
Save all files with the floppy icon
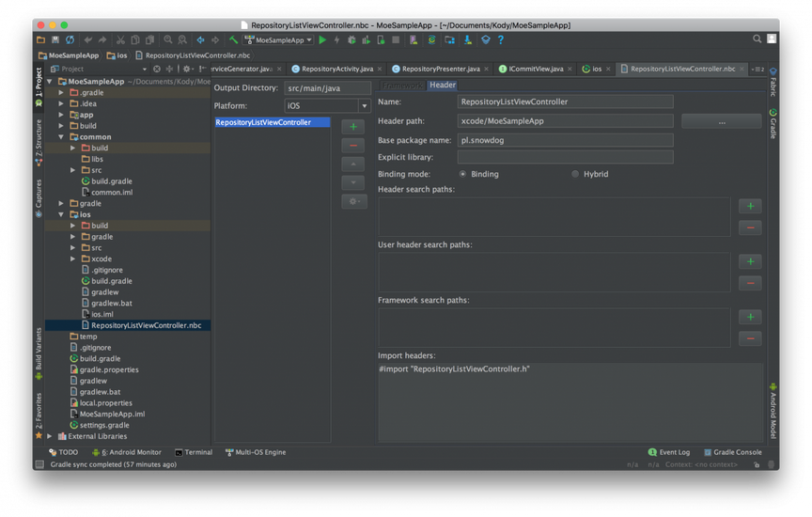pos(55,39)
